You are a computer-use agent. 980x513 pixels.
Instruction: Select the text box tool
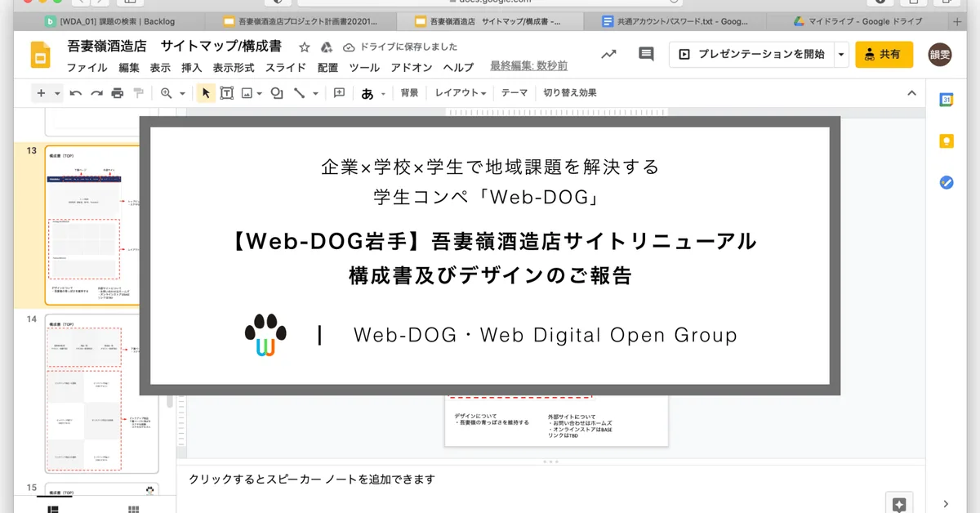[226, 93]
